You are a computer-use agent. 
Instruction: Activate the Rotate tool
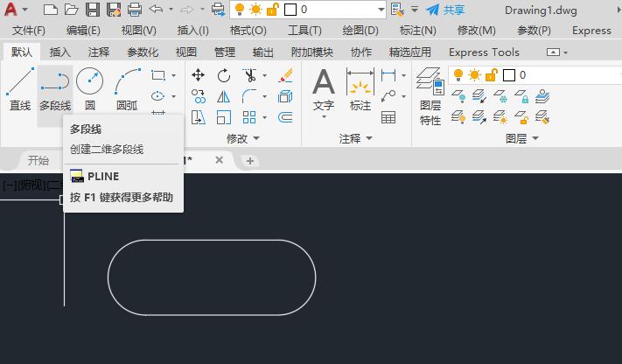[x=224, y=75]
